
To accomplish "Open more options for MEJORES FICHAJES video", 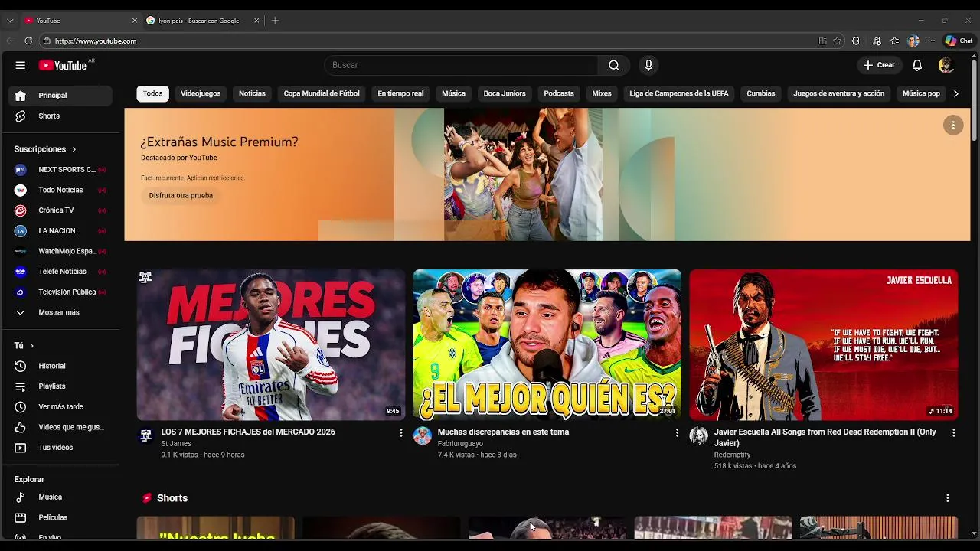I will click(x=400, y=433).
